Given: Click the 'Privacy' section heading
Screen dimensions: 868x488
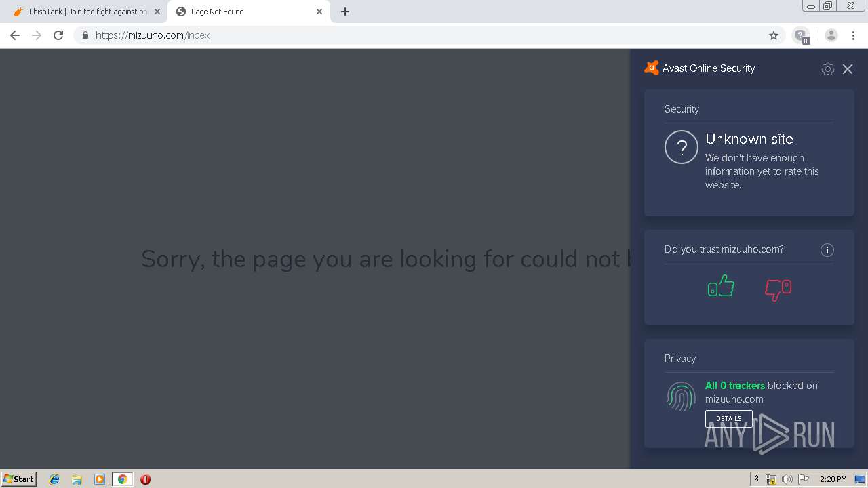Looking at the screenshot, I should (680, 359).
